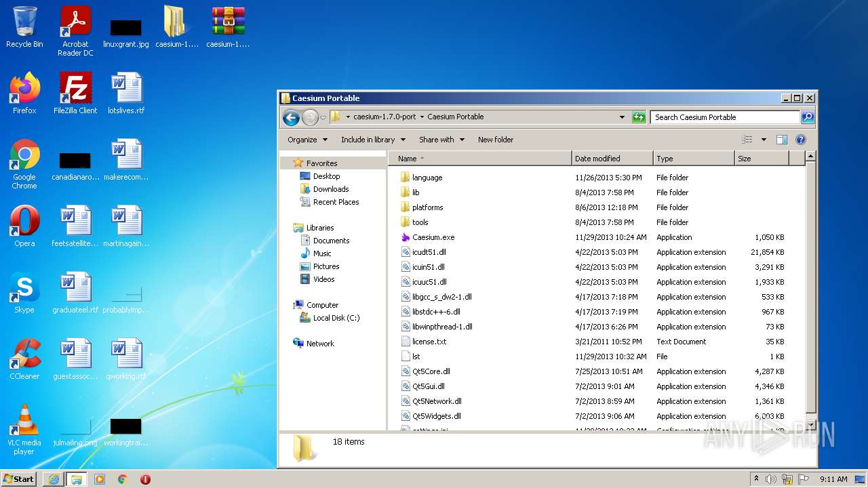Open recent pages dropdown next to forward
The image size is (868, 488).
323,117
